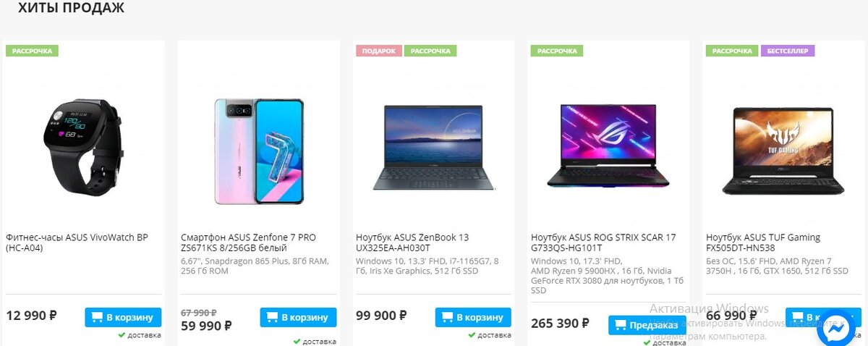Add ZenBook 13 to cart
Image resolution: width=868 pixels, height=346 pixels.
coord(473,317)
